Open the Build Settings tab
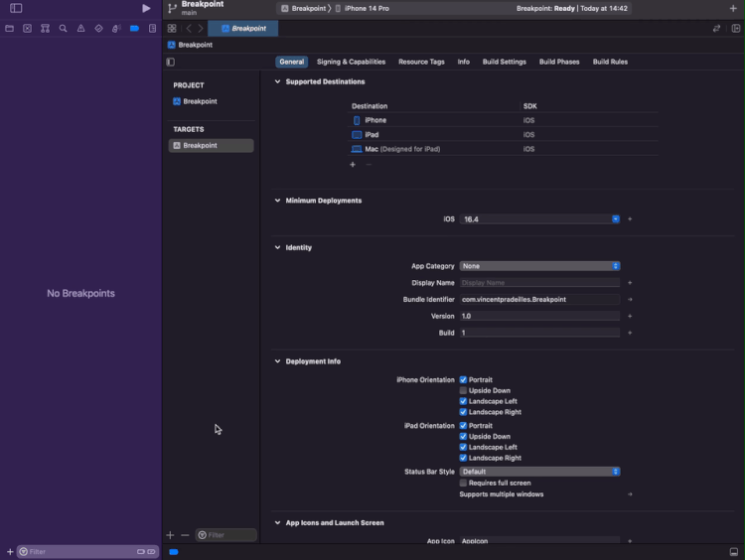This screenshot has height=560, width=745. click(x=504, y=62)
